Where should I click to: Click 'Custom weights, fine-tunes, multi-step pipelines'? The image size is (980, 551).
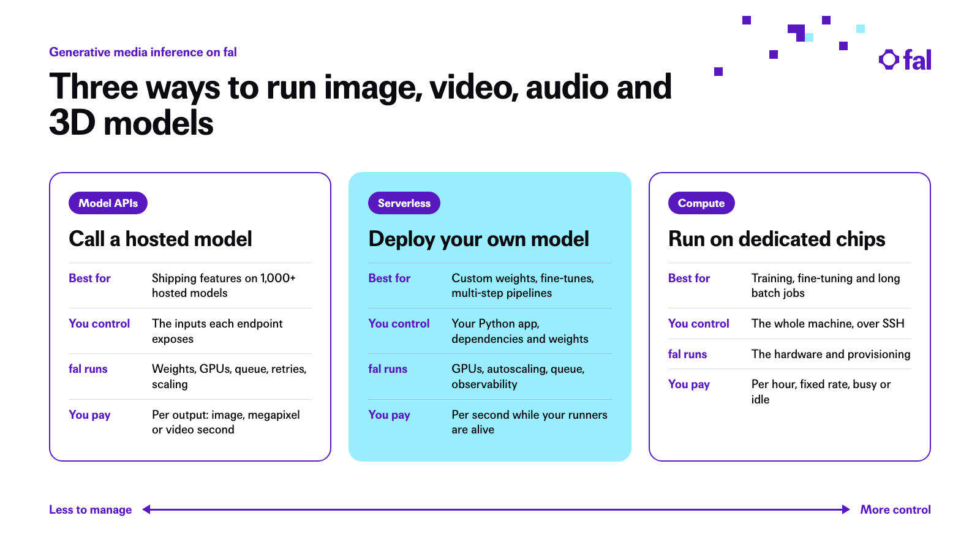(523, 285)
